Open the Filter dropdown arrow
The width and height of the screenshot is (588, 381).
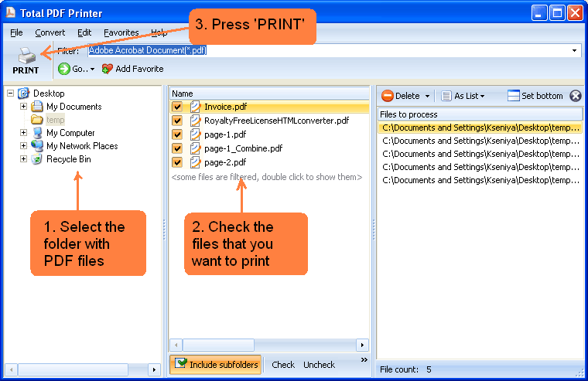pos(574,50)
